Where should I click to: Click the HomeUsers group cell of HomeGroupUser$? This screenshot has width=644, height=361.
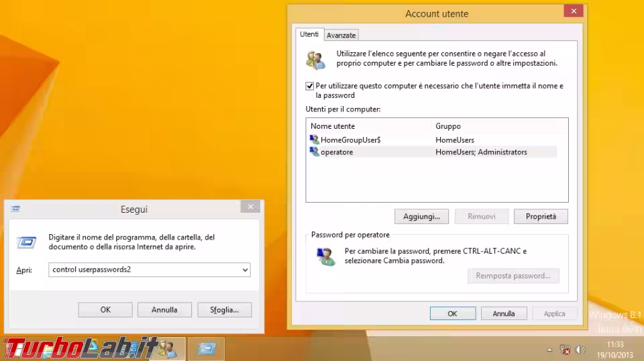455,140
